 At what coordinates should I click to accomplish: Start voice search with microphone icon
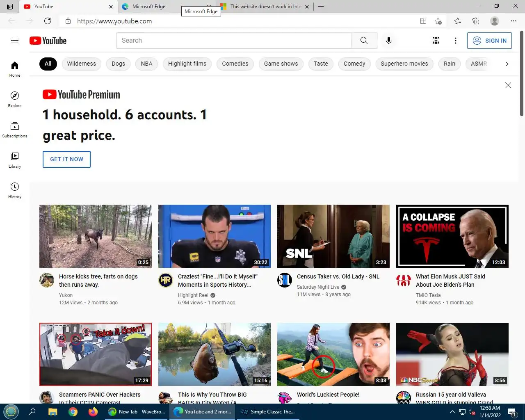(x=389, y=41)
